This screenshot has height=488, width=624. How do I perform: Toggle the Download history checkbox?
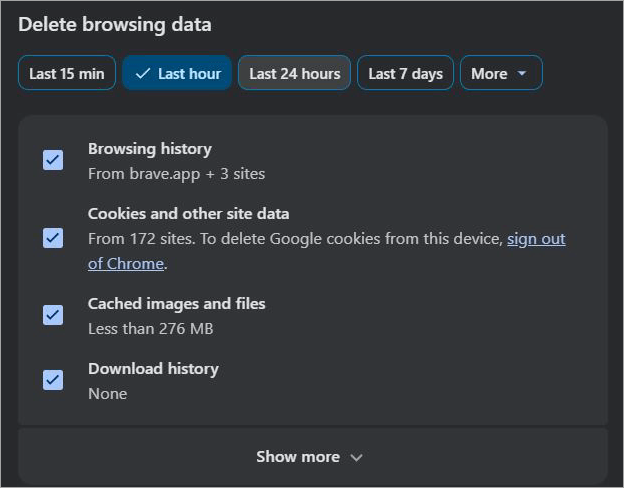coord(53,380)
